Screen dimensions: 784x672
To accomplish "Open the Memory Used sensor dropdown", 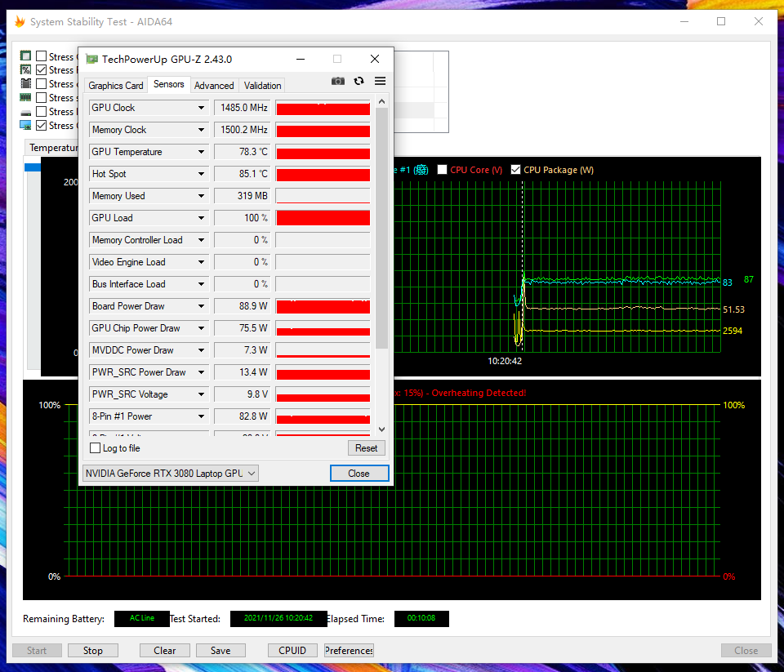I will [x=201, y=196].
